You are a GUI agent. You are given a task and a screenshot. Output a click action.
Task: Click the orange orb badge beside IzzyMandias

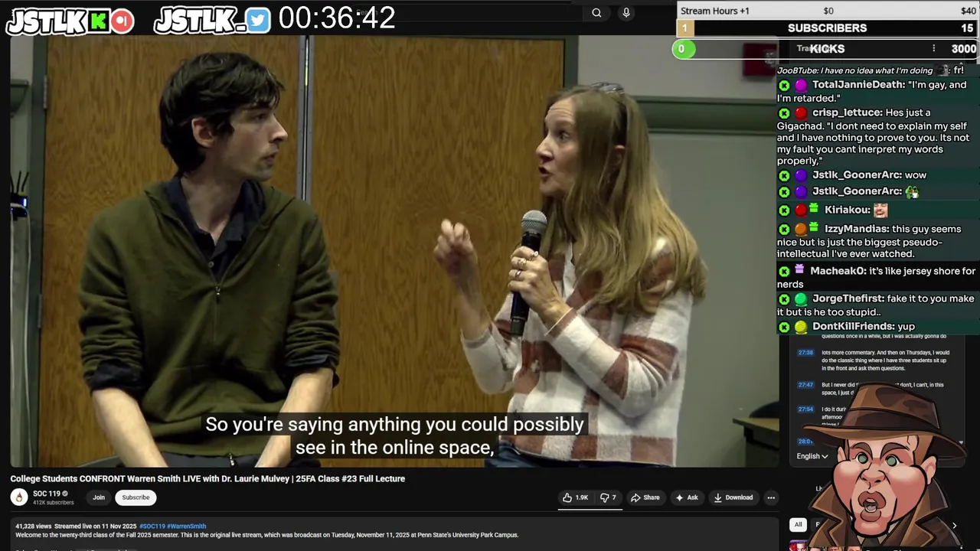click(800, 230)
